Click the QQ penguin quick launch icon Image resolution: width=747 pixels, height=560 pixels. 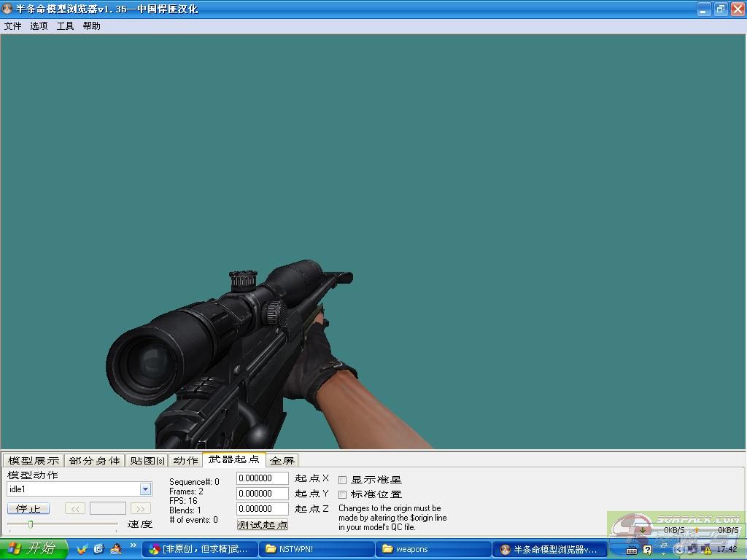point(115,549)
